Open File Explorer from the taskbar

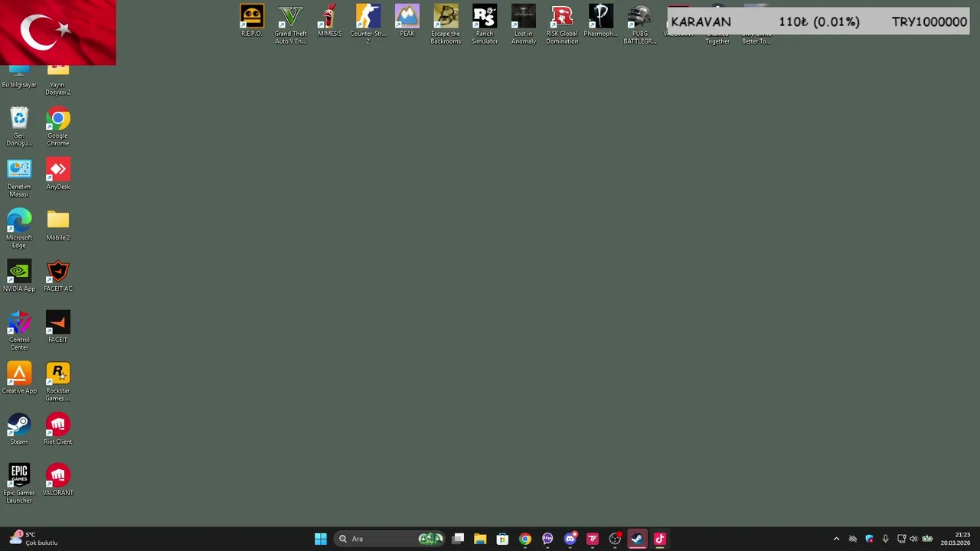click(x=480, y=539)
